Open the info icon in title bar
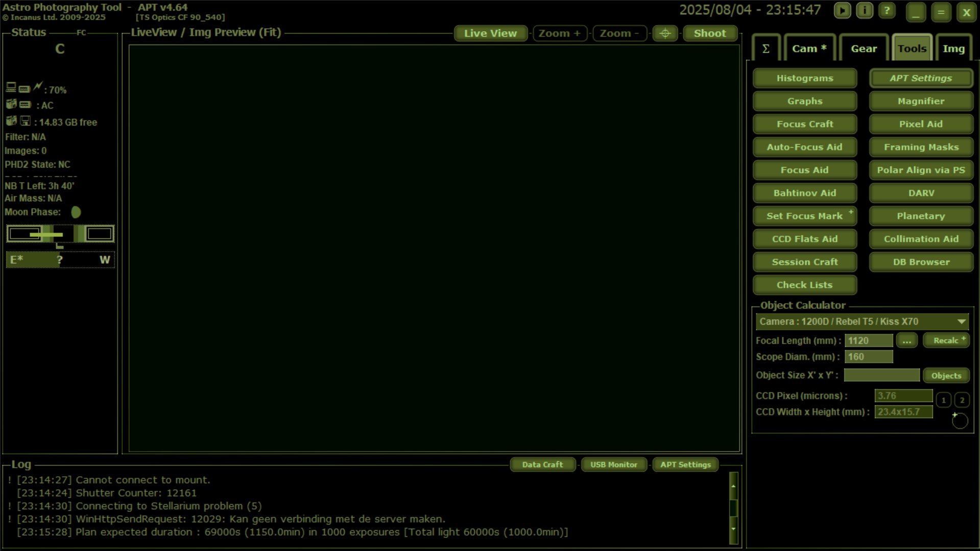Viewport: 980px width, 551px height. point(865,11)
